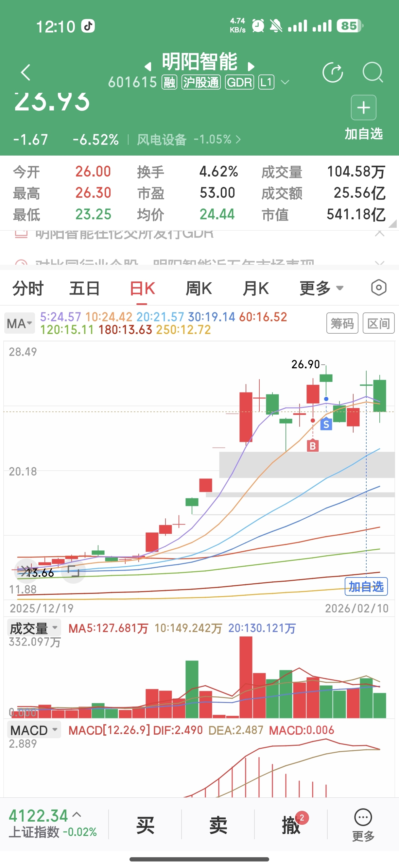This screenshot has width=399, height=868.
Task: Tap the 明阳智能 stock title
Action: pyautogui.click(x=200, y=61)
